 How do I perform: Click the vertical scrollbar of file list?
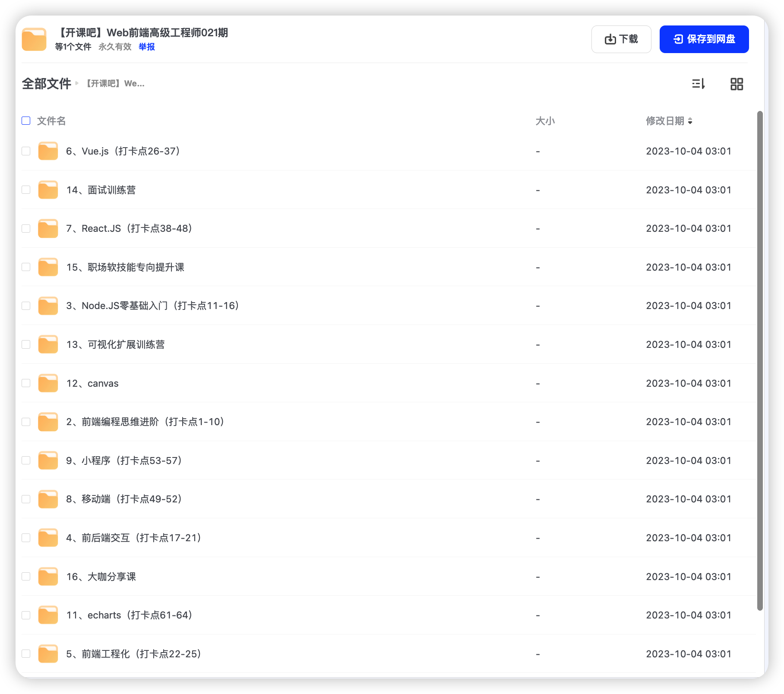coord(760,361)
